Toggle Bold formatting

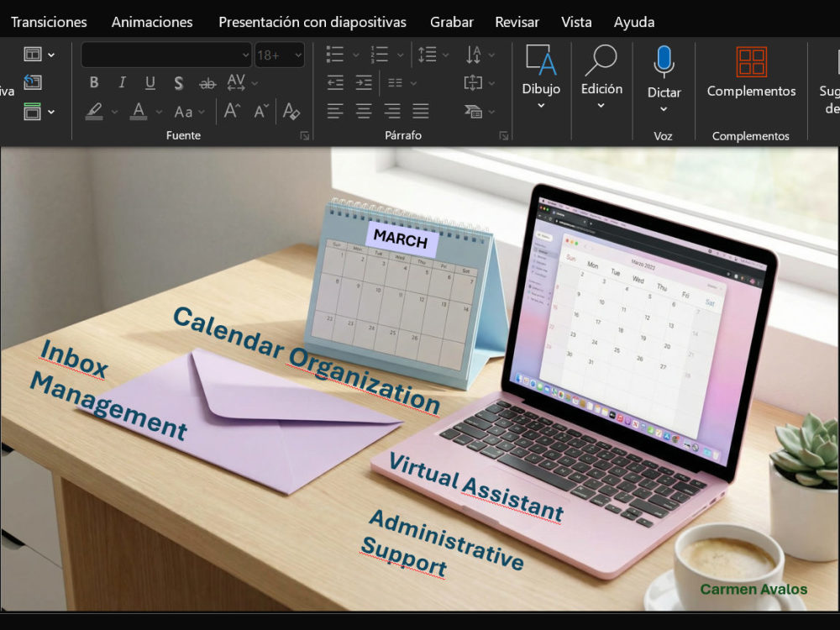(94, 82)
